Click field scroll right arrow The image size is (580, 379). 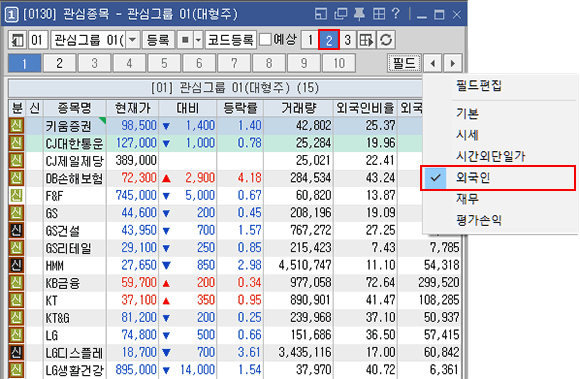pos(453,63)
